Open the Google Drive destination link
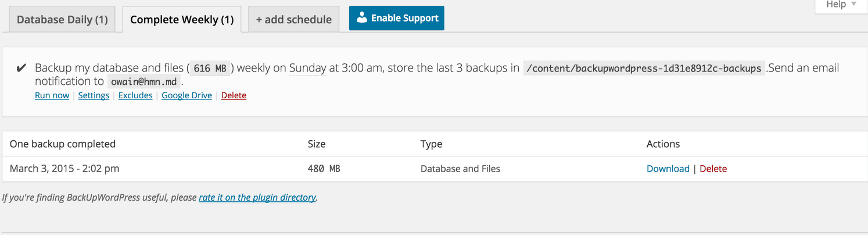Viewport: 868px width, 235px height. [x=186, y=95]
